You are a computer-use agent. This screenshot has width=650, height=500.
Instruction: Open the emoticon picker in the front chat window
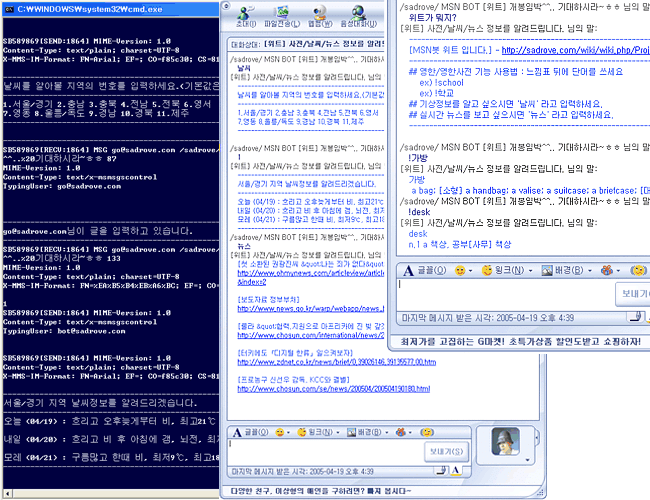pyautogui.click(x=460, y=270)
